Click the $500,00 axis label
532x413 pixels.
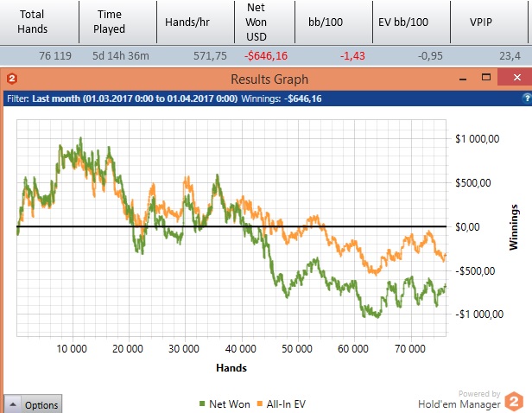473,183
